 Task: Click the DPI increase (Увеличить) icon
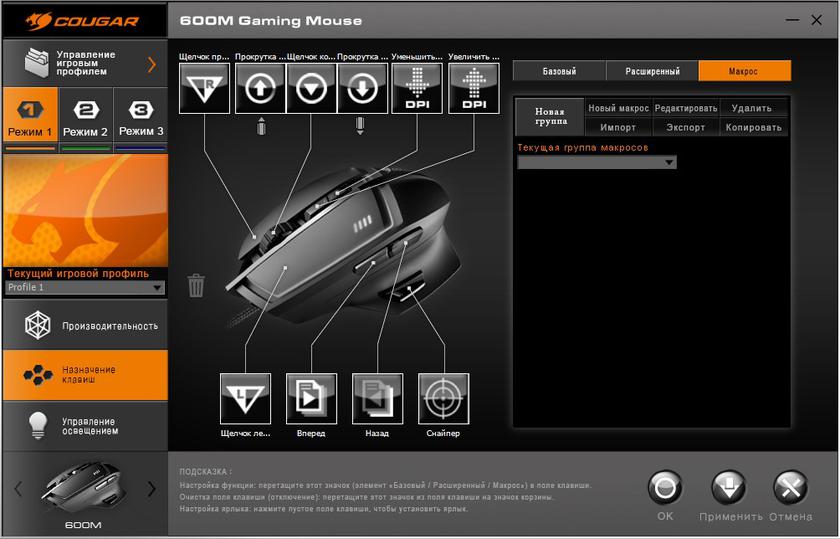click(473, 88)
